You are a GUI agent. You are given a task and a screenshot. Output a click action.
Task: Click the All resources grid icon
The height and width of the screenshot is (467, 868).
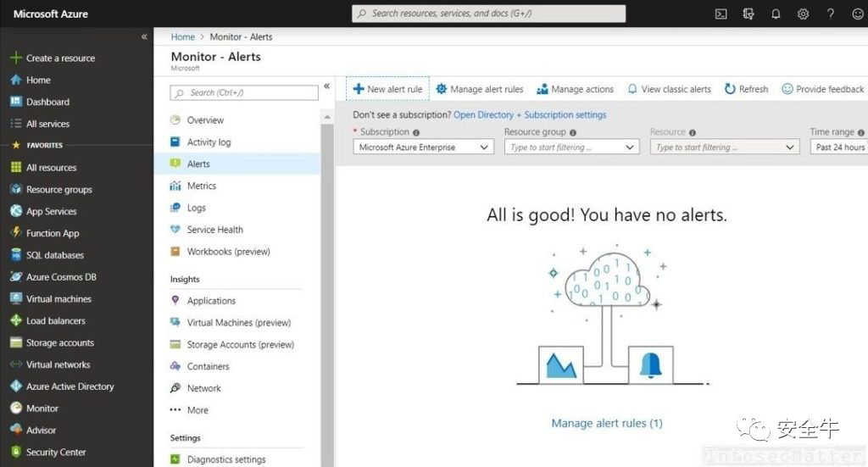point(16,167)
